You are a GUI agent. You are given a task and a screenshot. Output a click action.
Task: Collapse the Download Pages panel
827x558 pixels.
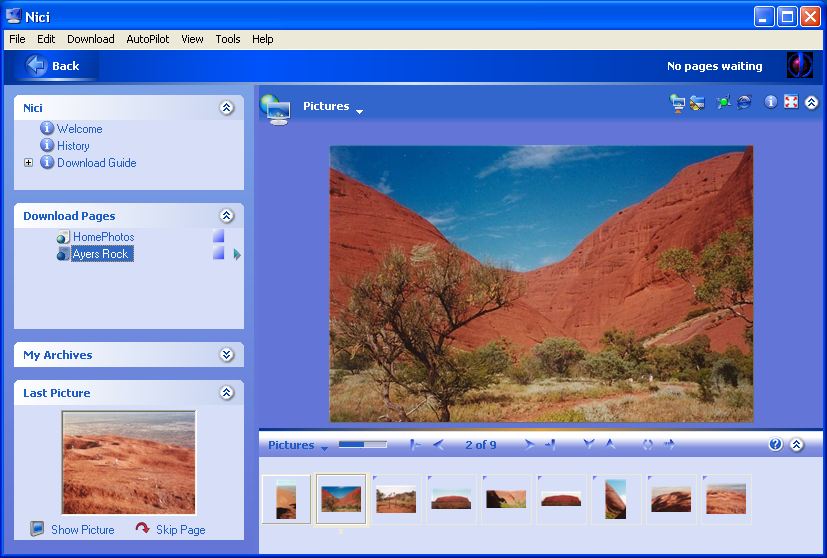pyautogui.click(x=227, y=216)
